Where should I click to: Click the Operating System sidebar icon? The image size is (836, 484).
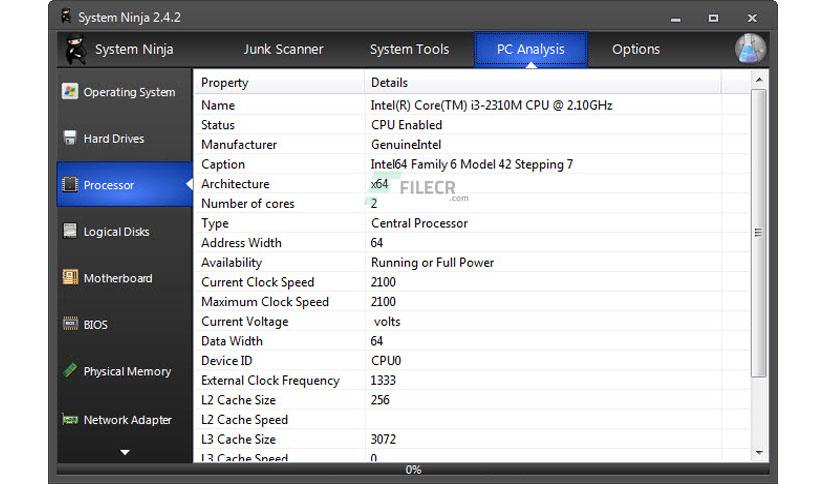click(x=70, y=92)
